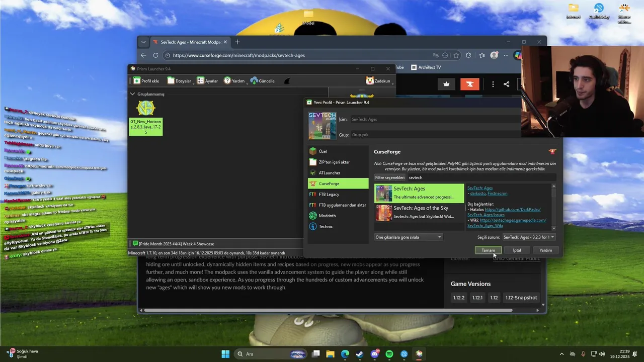
Task: Open the browser profile avatar
Action: [494, 55]
